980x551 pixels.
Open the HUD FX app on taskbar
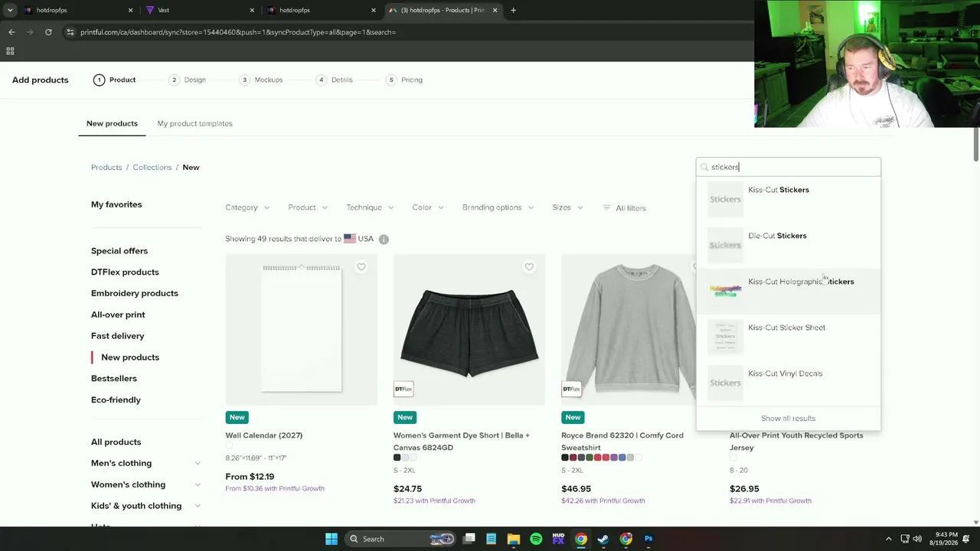[x=558, y=539]
